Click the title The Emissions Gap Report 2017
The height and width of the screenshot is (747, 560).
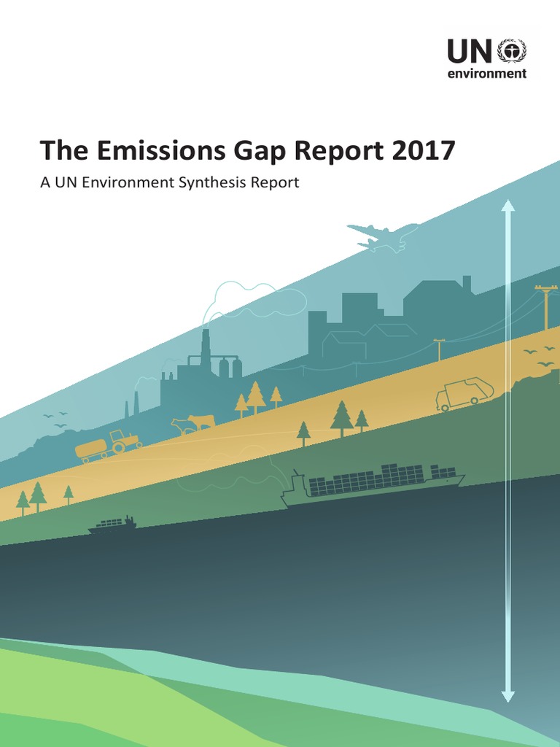[248, 151]
